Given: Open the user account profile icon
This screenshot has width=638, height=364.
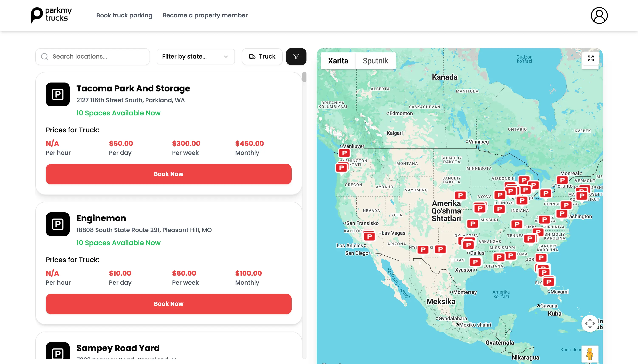Looking at the screenshot, I should tap(599, 15).
